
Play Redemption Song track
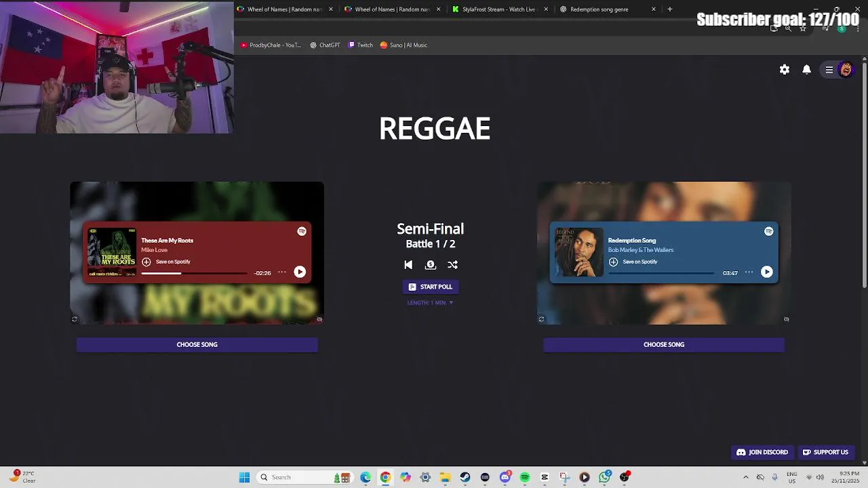point(766,272)
